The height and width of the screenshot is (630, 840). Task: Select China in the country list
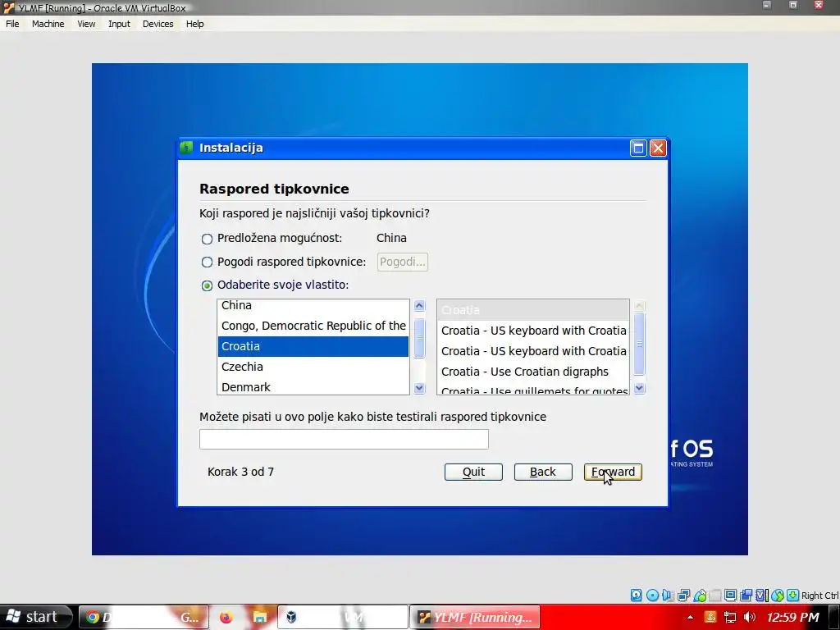coord(313,305)
